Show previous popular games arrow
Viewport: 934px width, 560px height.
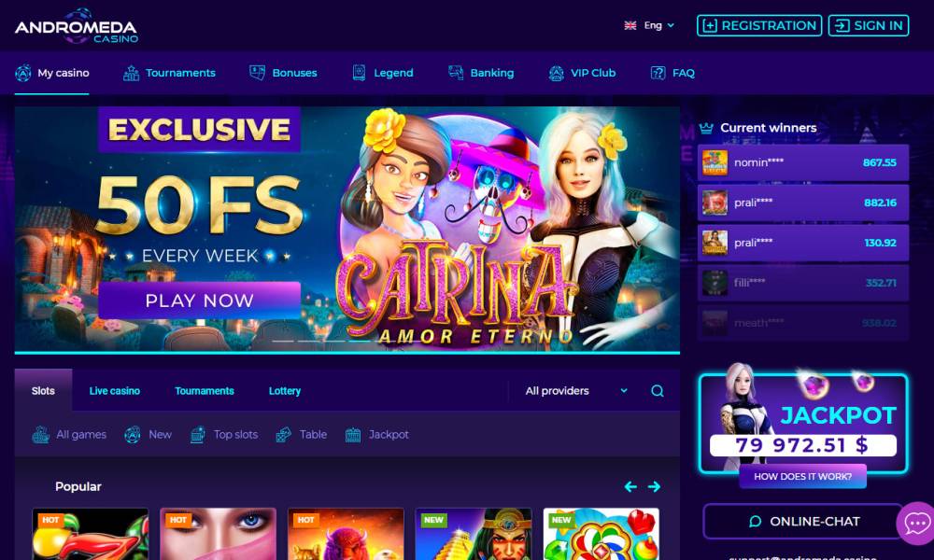630,487
